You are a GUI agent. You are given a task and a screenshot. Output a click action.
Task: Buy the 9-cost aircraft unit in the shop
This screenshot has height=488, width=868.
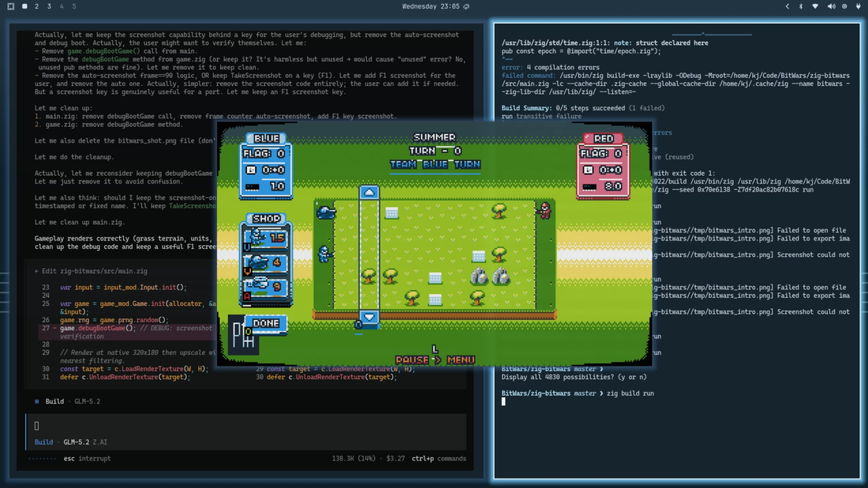(x=266, y=287)
